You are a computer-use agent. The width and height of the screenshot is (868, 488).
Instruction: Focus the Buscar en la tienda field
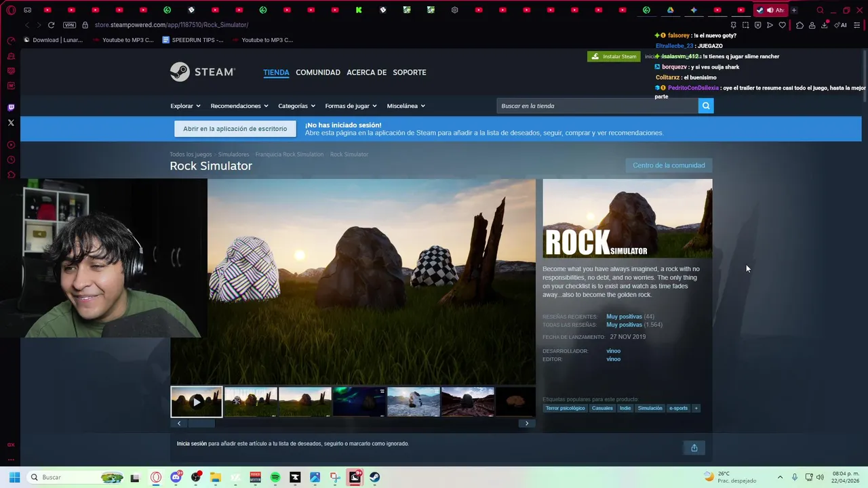tap(597, 106)
